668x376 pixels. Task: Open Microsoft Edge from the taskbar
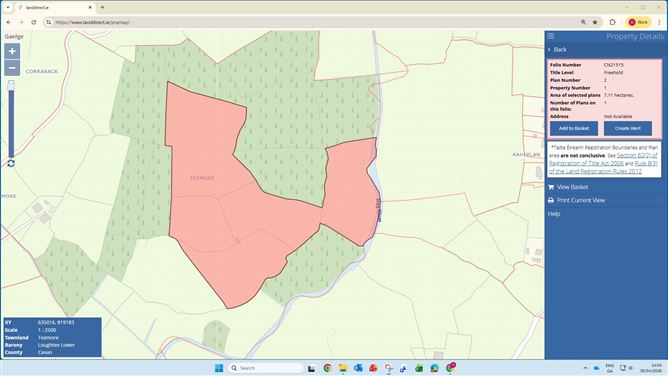[435, 368]
